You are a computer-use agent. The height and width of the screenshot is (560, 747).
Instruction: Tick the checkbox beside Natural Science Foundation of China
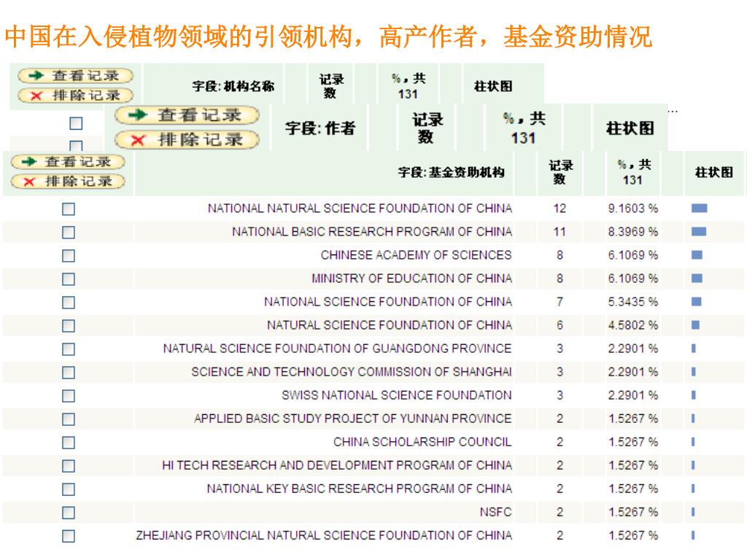pos(69,325)
